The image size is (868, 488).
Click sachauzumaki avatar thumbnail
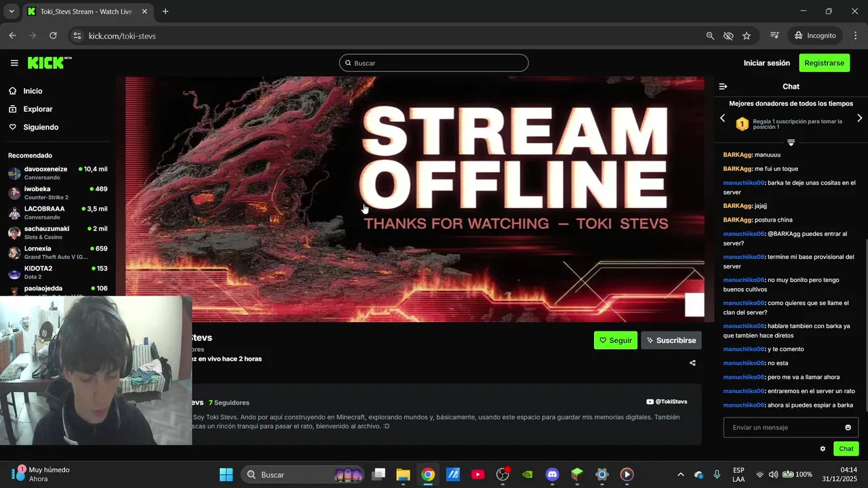pos(14,232)
